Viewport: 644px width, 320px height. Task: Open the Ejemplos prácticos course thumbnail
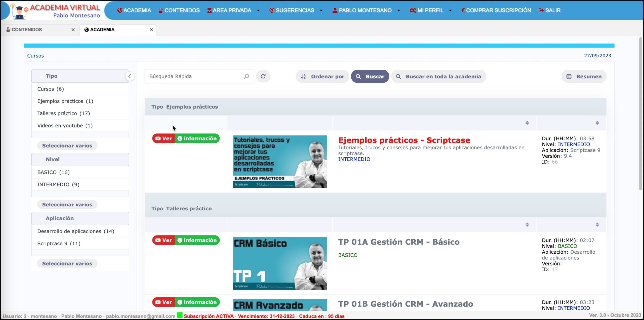[280, 162]
